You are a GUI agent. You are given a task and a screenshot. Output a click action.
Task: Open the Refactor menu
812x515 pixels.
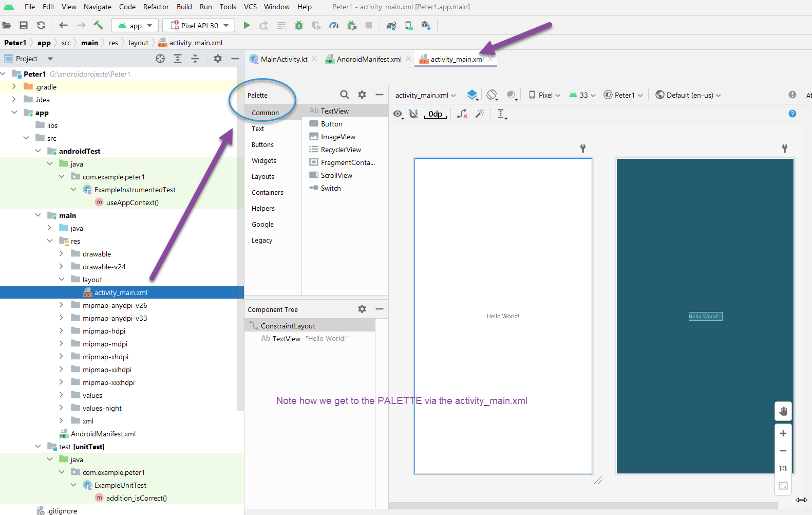tap(156, 7)
